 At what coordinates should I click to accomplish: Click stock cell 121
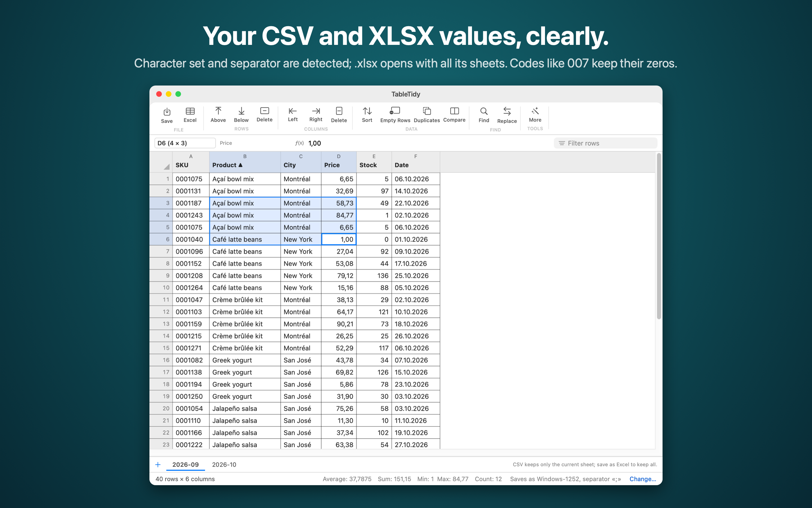(x=374, y=312)
